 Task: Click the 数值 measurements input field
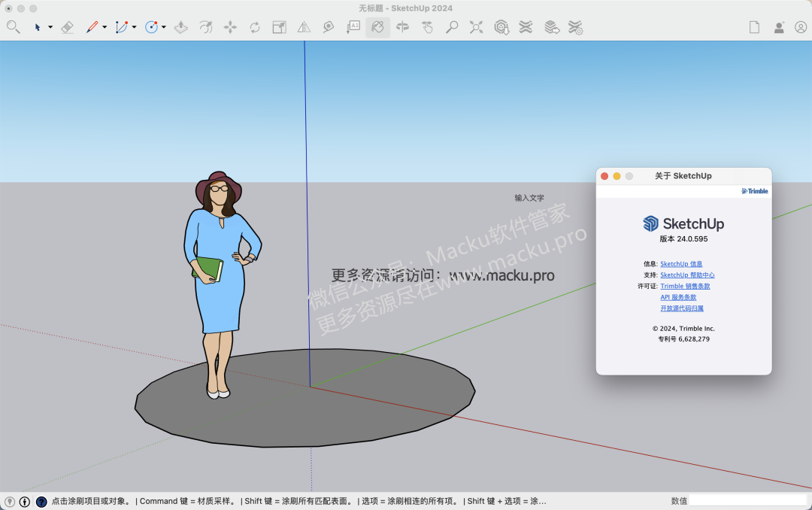pyautogui.click(x=747, y=500)
